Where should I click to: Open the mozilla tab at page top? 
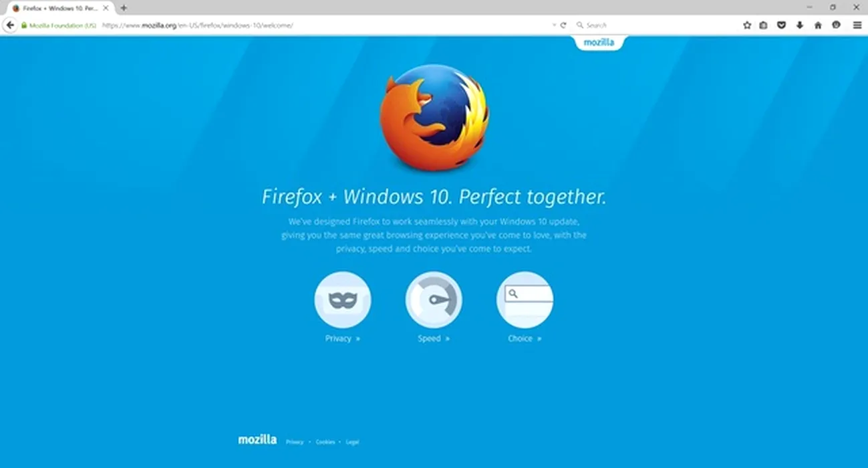point(599,42)
